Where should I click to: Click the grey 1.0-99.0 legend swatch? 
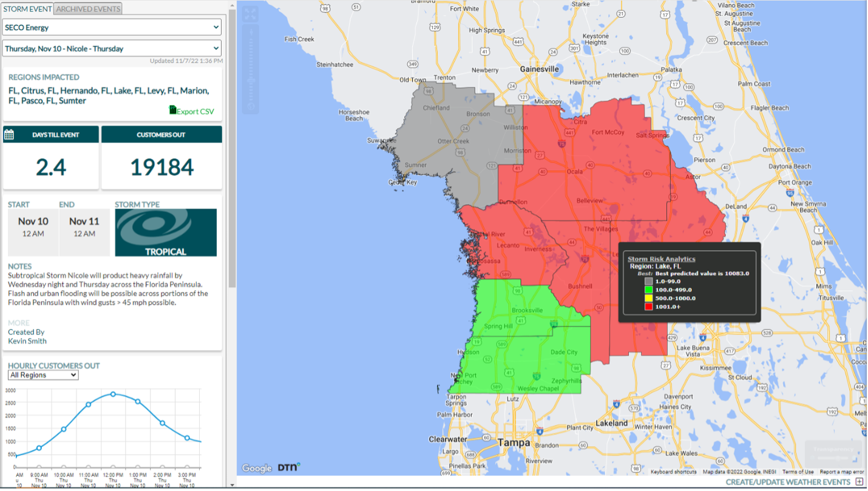[648, 281]
